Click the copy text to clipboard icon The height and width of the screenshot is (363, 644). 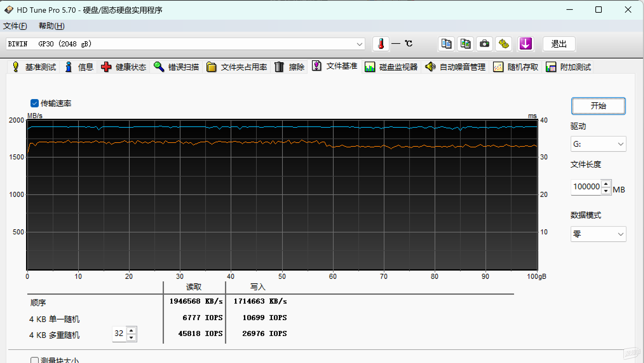pyautogui.click(x=446, y=44)
